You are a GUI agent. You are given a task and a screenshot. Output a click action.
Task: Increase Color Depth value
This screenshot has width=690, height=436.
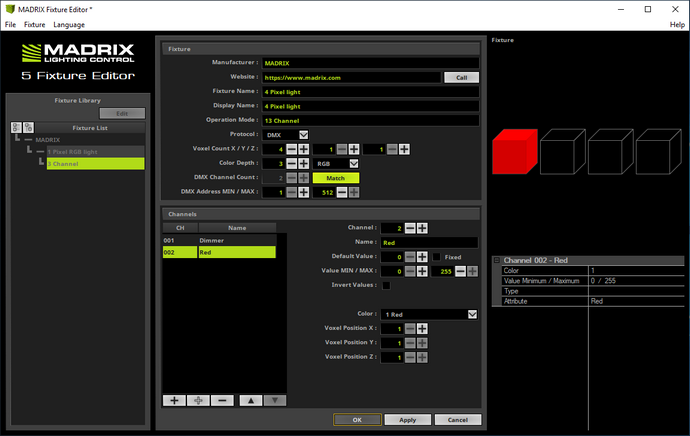click(304, 164)
